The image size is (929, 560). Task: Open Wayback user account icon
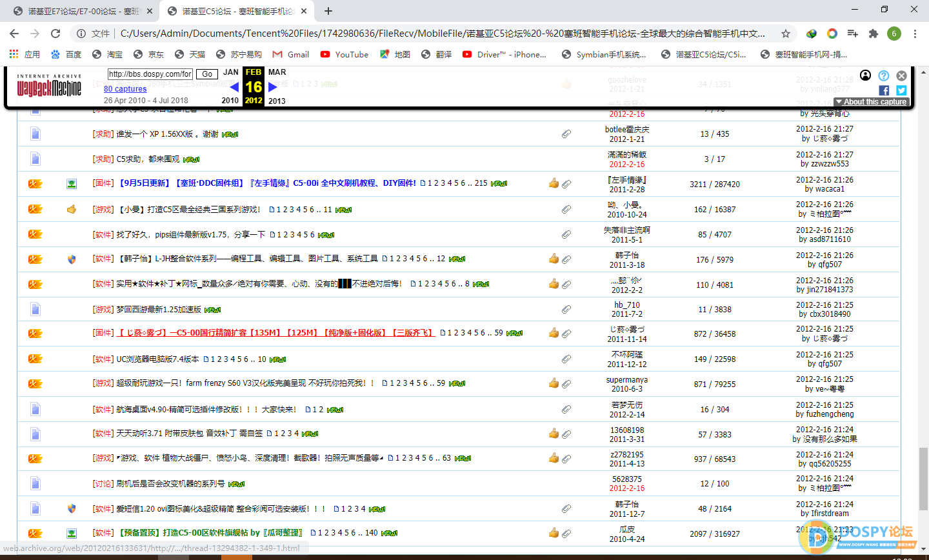point(866,75)
